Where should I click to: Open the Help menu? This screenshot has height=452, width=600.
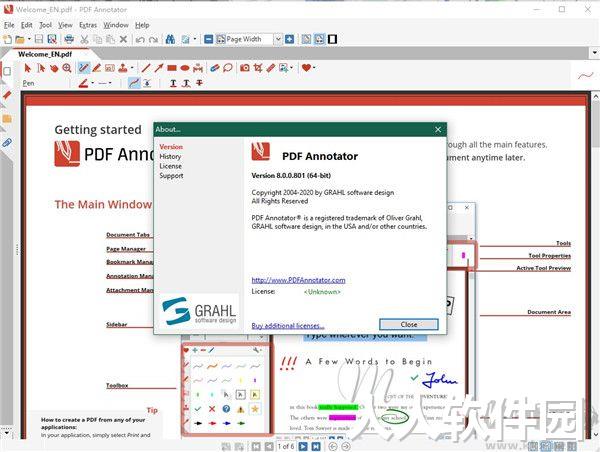(x=142, y=25)
